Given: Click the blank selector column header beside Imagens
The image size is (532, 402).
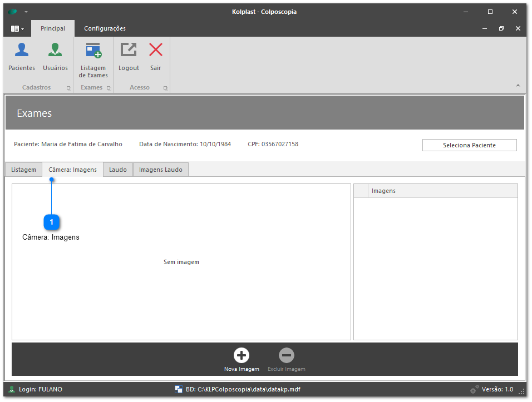Looking at the screenshot, I should pos(361,191).
